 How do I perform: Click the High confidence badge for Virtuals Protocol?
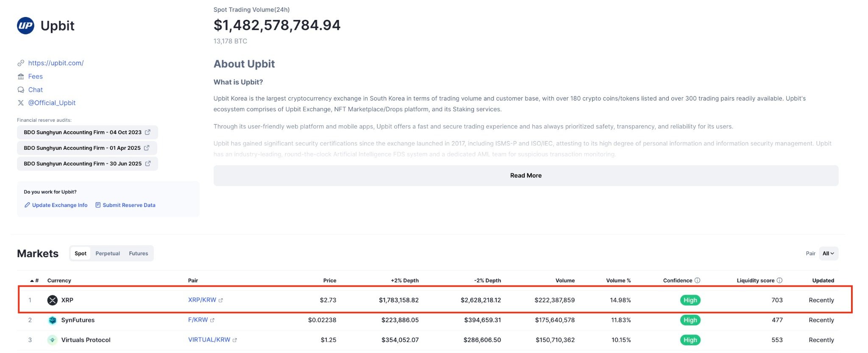(690, 340)
